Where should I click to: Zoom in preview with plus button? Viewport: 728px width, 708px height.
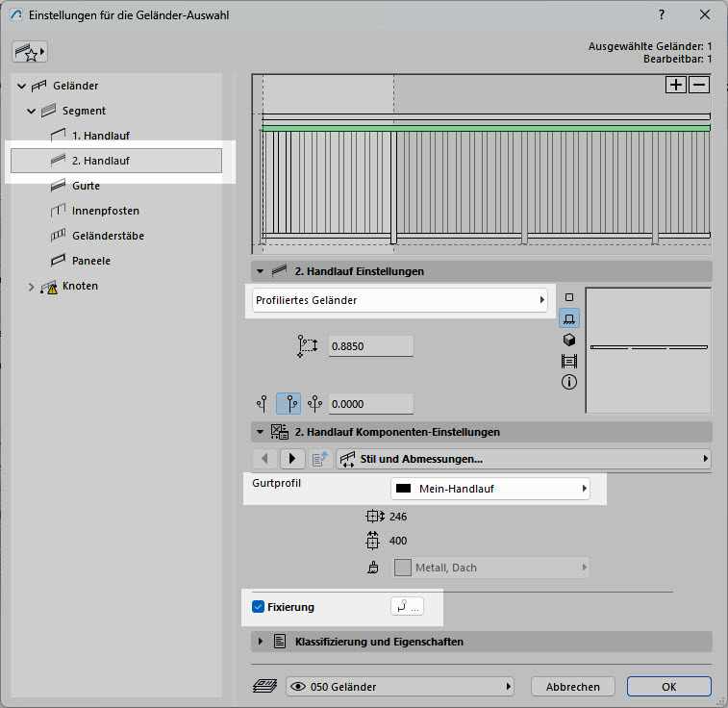(676, 85)
